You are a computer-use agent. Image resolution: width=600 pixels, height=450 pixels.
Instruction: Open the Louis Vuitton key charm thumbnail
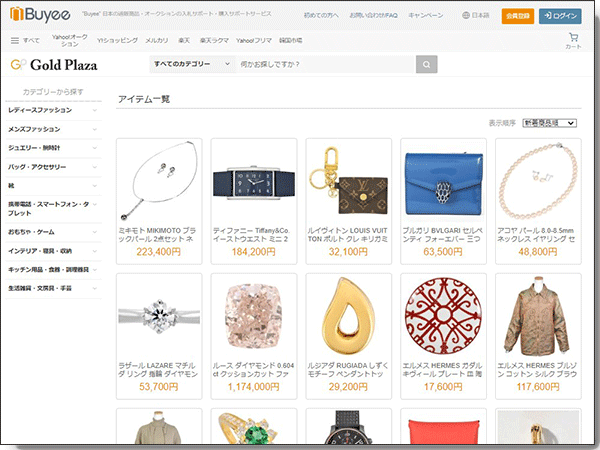pyautogui.click(x=349, y=181)
